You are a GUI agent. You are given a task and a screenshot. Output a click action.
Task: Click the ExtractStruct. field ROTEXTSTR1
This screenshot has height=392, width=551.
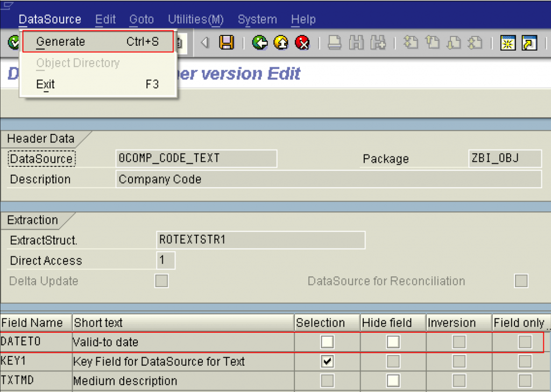pyautogui.click(x=260, y=240)
